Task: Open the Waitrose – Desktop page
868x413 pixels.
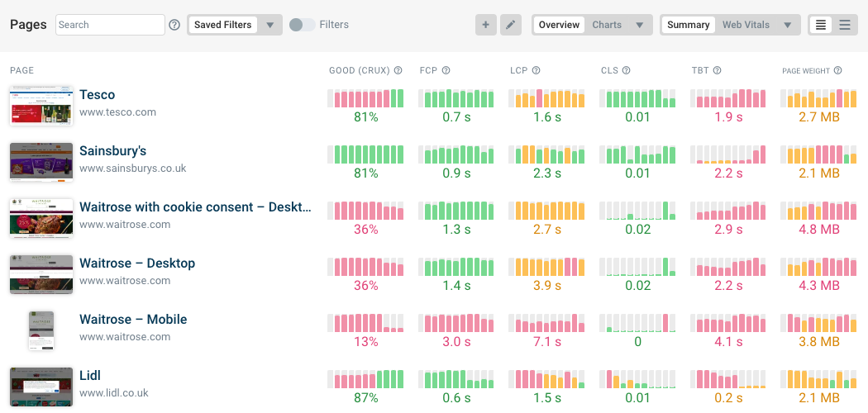Action: [137, 263]
